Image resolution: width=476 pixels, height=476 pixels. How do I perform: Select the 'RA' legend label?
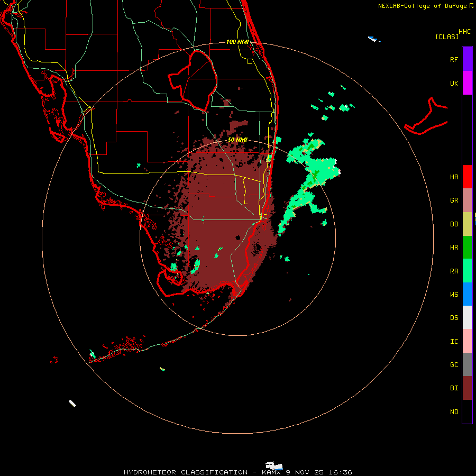coord(454,271)
